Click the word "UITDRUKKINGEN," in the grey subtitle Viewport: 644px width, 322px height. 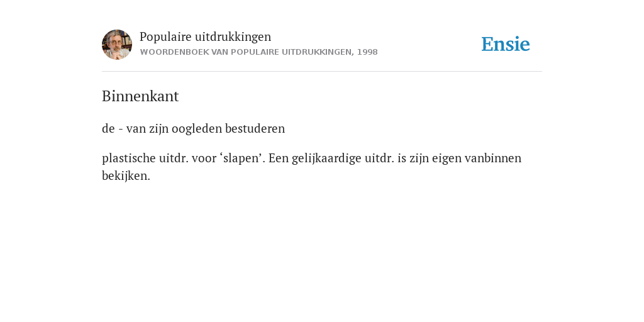(x=318, y=52)
